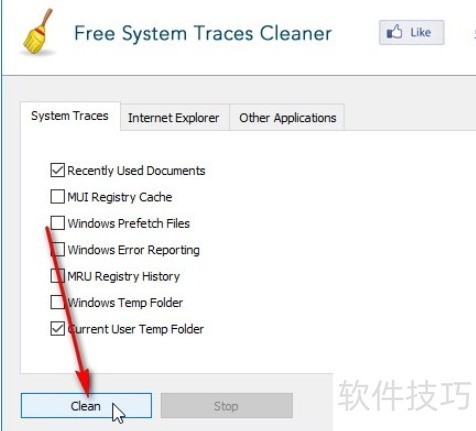The image size is (476, 431).
Task: Uncheck the Recently Used Documents checkbox
Action: [x=57, y=170]
